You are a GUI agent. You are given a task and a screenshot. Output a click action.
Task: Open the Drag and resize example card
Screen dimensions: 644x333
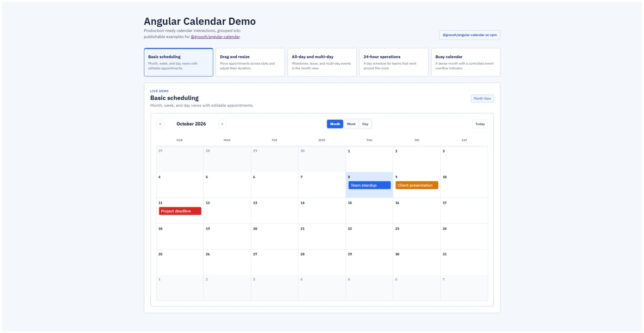pos(250,62)
